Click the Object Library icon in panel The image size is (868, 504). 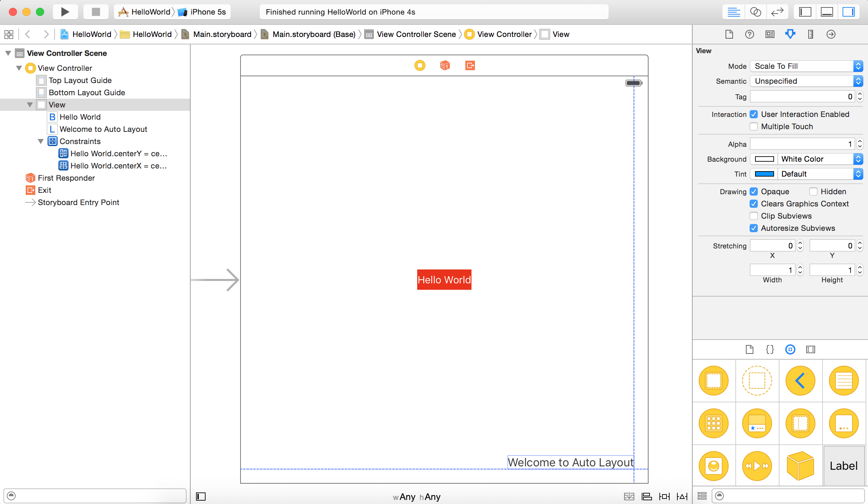pyautogui.click(x=790, y=349)
